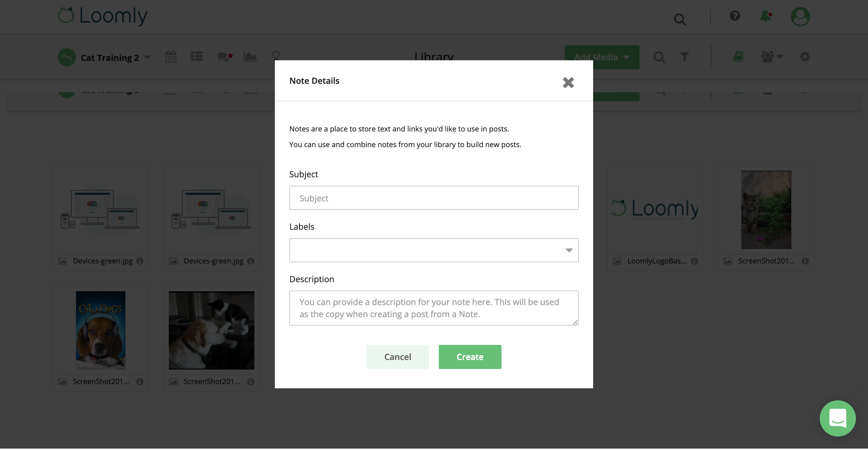
Task: Open calendar settings via the gear icon
Action: pyautogui.click(x=805, y=57)
